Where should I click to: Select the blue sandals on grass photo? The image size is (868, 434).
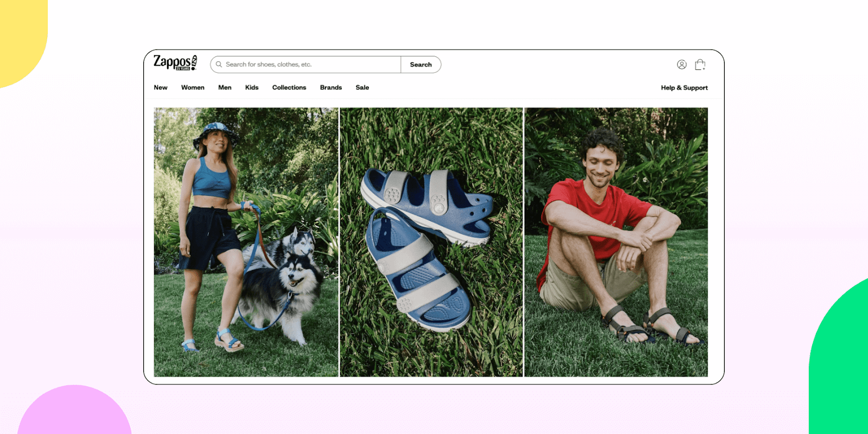coord(431,242)
